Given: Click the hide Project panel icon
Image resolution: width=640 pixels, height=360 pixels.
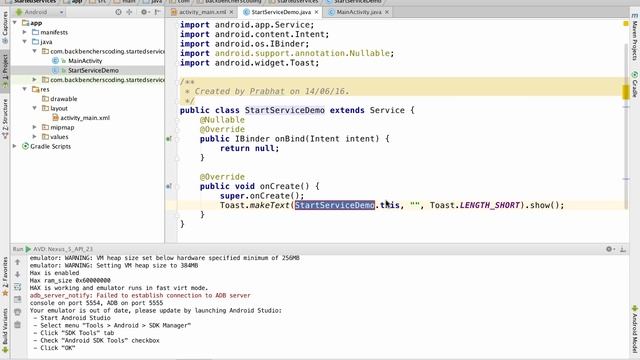Looking at the screenshot, I should tap(157, 12).
